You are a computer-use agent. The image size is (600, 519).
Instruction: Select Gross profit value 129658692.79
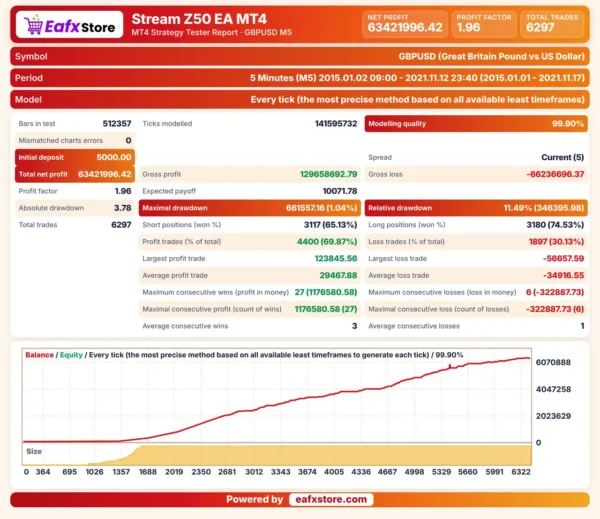point(328,174)
